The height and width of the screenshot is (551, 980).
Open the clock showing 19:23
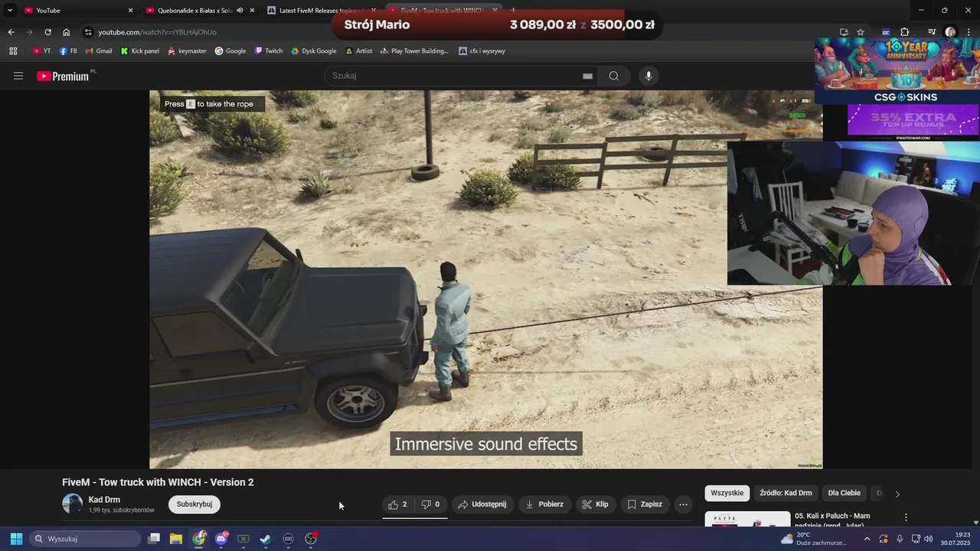(955, 539)
